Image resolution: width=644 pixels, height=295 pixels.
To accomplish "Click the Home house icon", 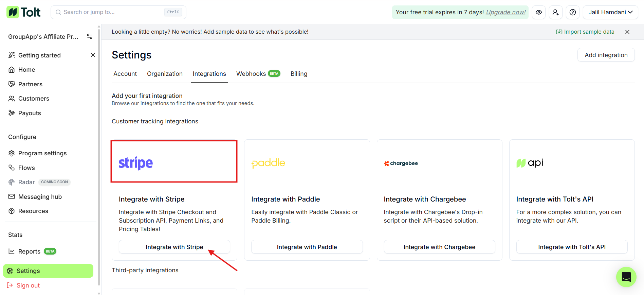I will (x=12, y=70).
